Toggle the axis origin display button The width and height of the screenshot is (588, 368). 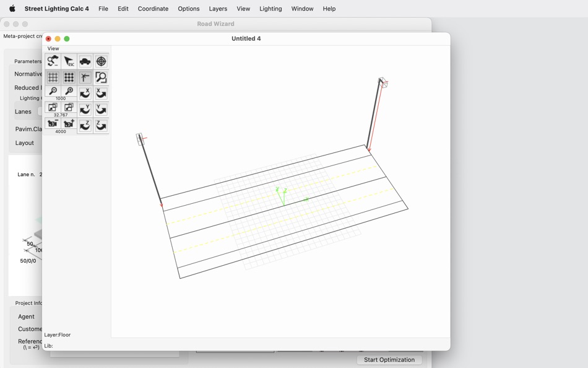(85, 77)
